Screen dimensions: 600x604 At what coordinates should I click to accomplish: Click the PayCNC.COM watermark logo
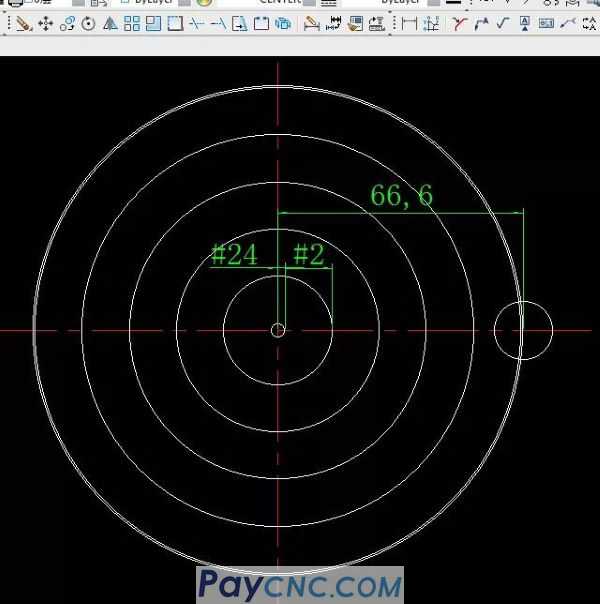click(x=299, y=583)
